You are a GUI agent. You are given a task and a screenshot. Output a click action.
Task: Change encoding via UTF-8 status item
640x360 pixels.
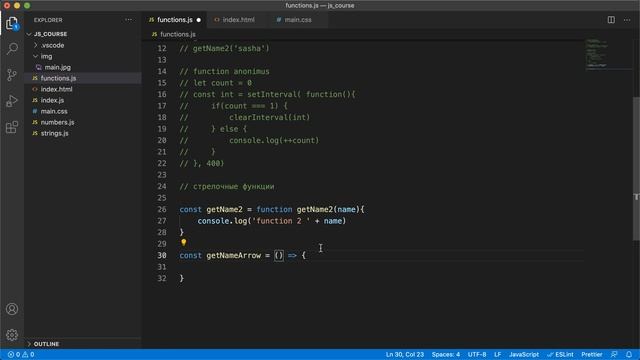click(x=477, y=354)
